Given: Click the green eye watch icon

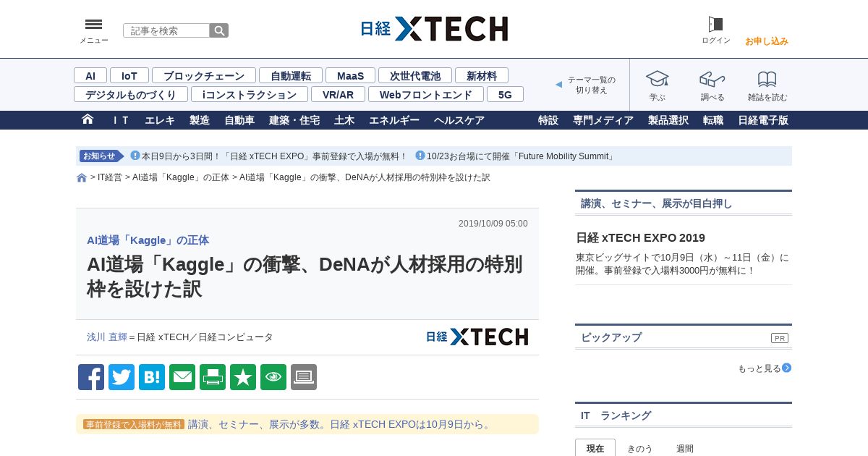Looking at the screenshot, I should tap(273, 377).
